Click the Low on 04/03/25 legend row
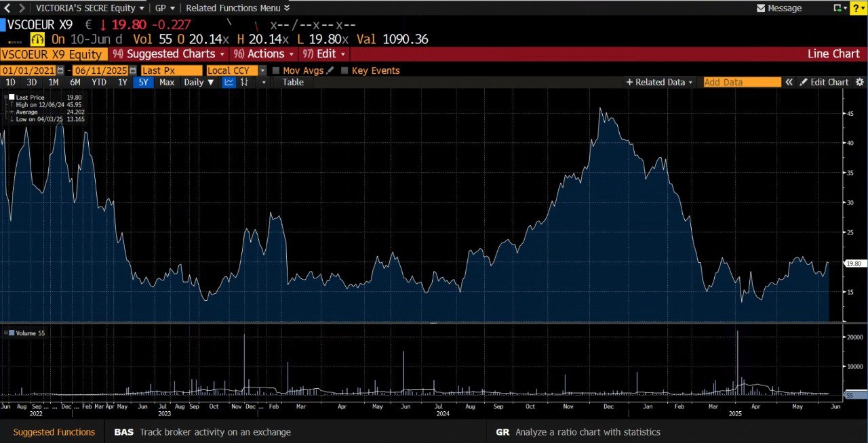This screenshot has height=443, width=868. pyautogui.click(x=47, y=119)
